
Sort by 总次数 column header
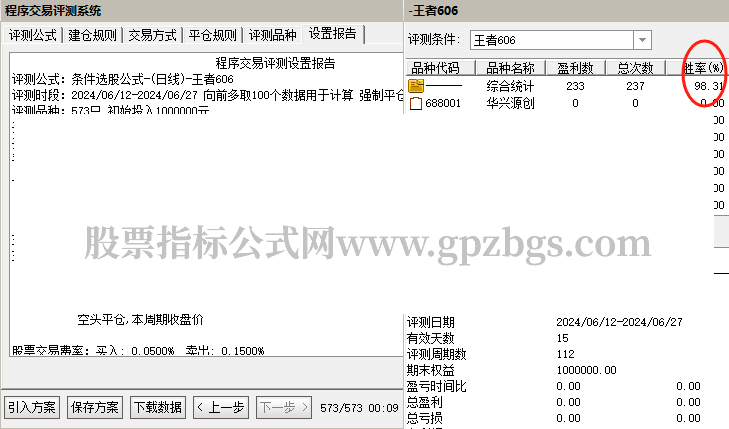(634, 68)
